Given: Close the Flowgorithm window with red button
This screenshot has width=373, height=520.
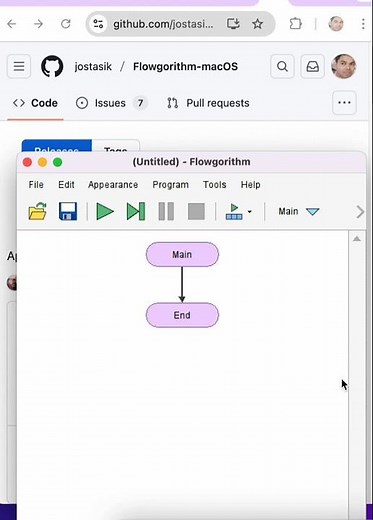Looking at the screenshot, I should click(27, 162).
